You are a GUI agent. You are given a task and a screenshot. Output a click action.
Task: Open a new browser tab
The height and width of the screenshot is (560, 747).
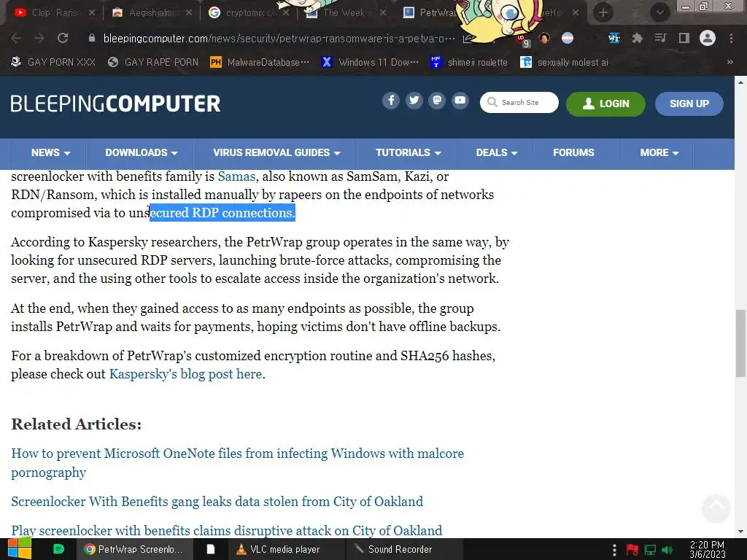603,12
